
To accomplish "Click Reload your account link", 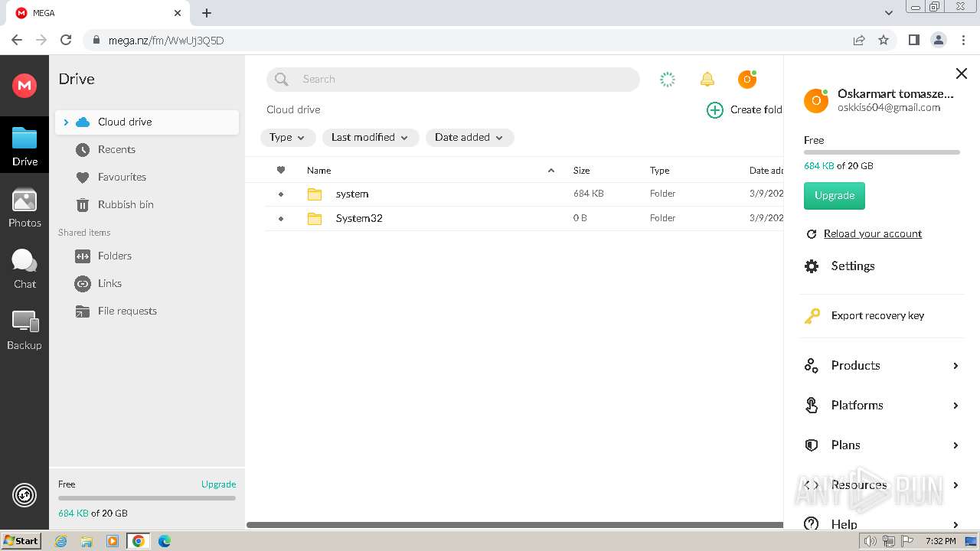I will pos(873,234).
